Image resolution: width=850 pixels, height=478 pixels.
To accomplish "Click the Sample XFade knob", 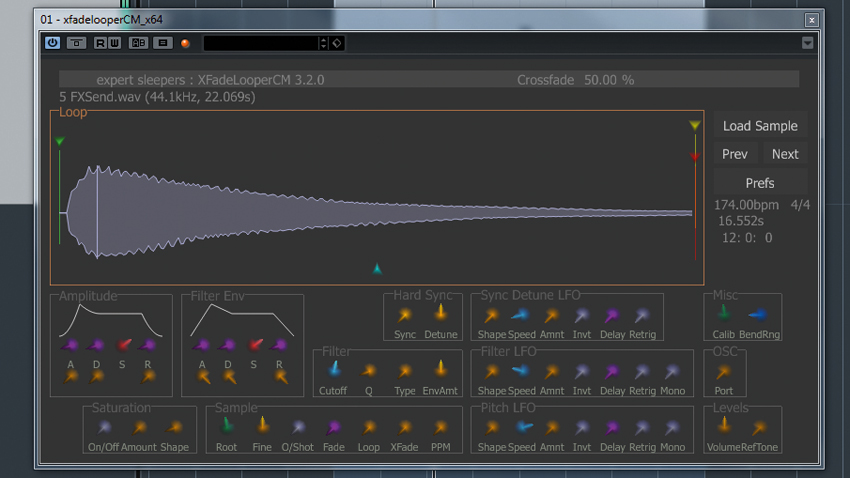I will point(404,428).
